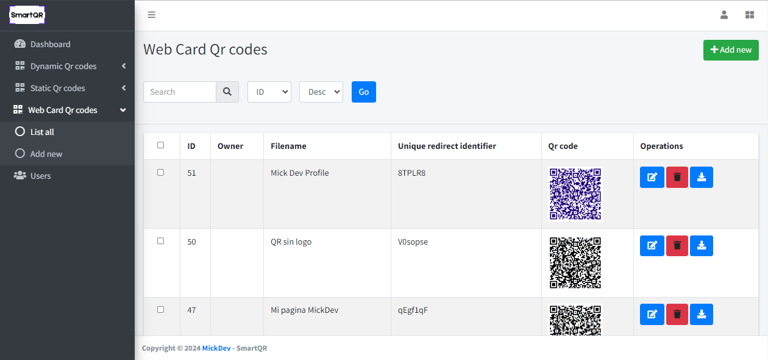Tick the checkbox for row ID 51
The width and height of the screenshot is (768, 360).
point(160,172)
